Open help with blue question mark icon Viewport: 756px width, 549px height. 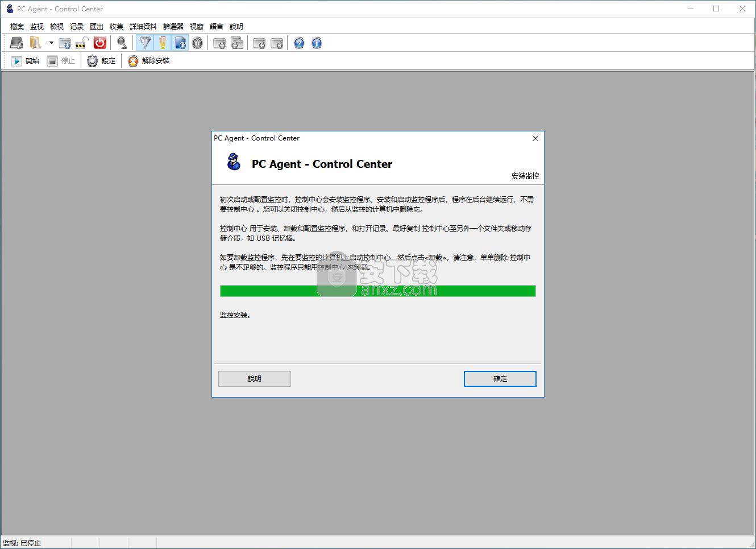tap(299, 43)
